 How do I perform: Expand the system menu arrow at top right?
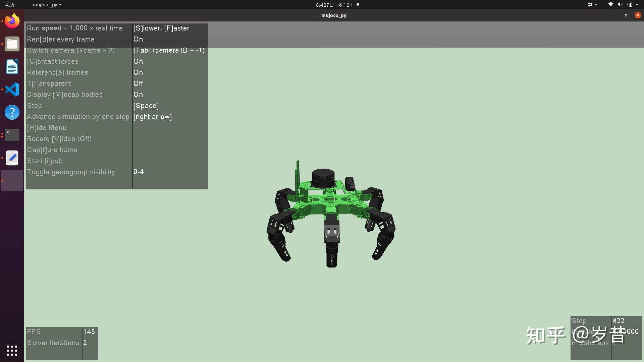637,5
